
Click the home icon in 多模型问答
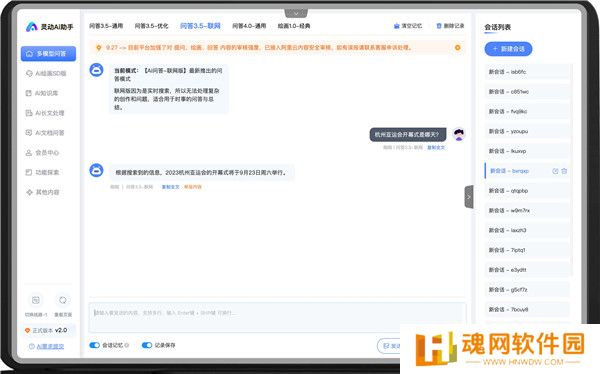[x=29, y=54]
